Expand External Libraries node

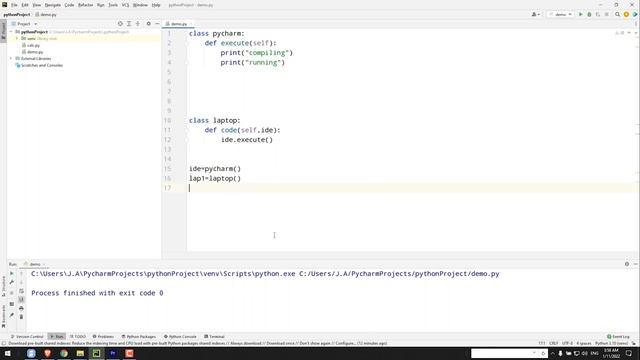coord(11,58)
